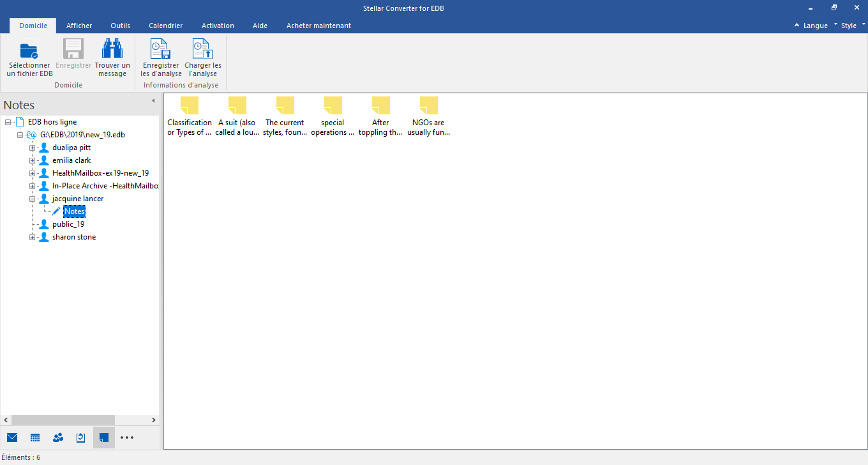Open note 'The current styles, foun...'

285,116
